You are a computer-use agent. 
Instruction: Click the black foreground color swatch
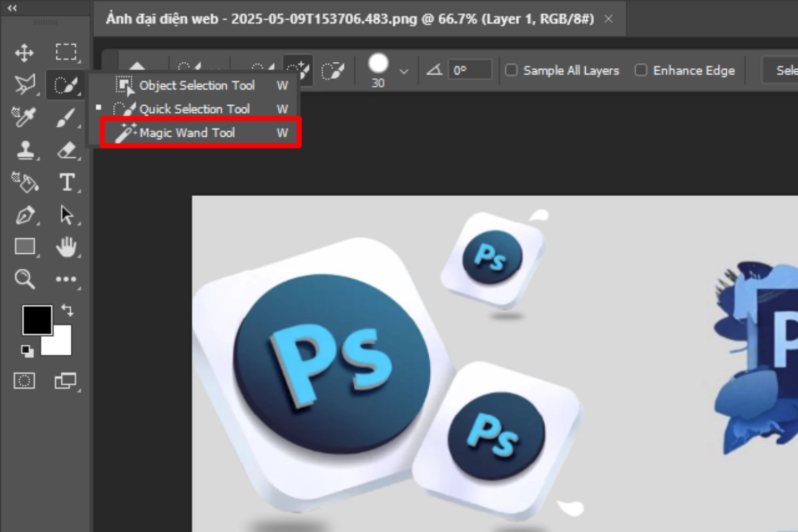(37, 320)
